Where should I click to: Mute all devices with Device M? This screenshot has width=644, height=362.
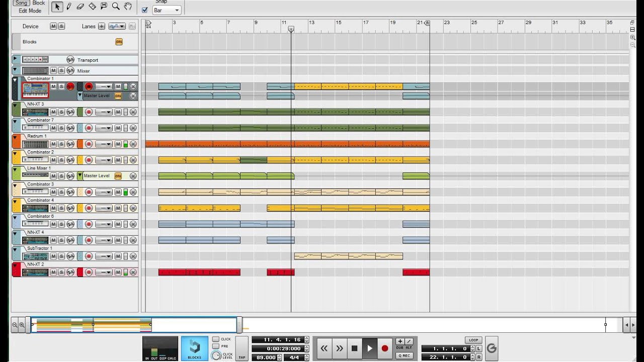(53, 26)
